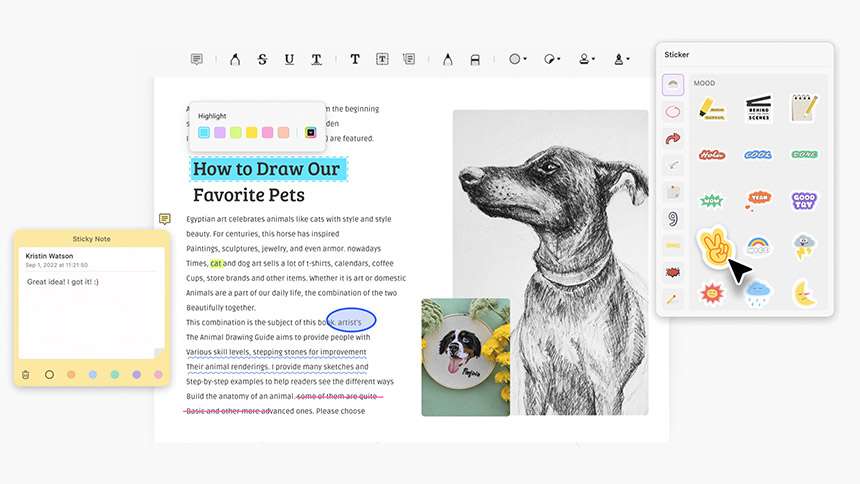Select orange sticky note color dot

click(x=71, y=375)
